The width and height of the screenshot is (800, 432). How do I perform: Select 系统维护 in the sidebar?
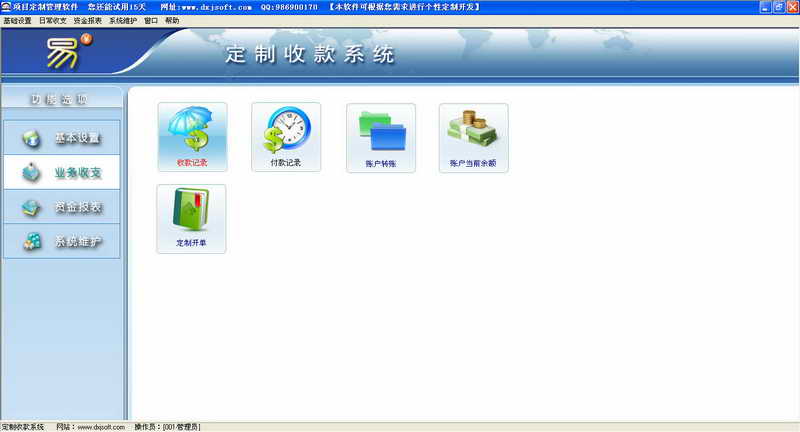tap(62, 241)
